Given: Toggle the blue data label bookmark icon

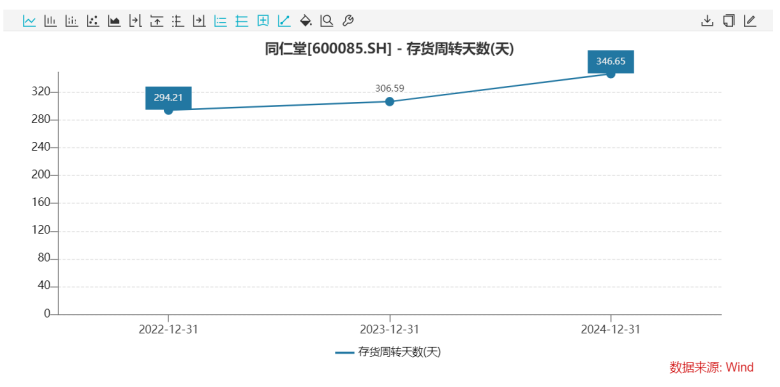Looking at the screenshot, I should (x=263, y=21).
